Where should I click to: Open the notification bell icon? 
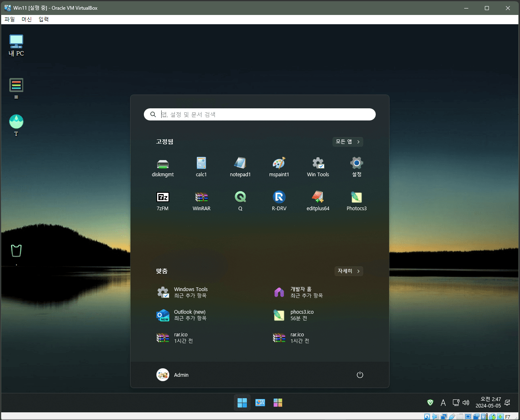(x=507, y=403)
